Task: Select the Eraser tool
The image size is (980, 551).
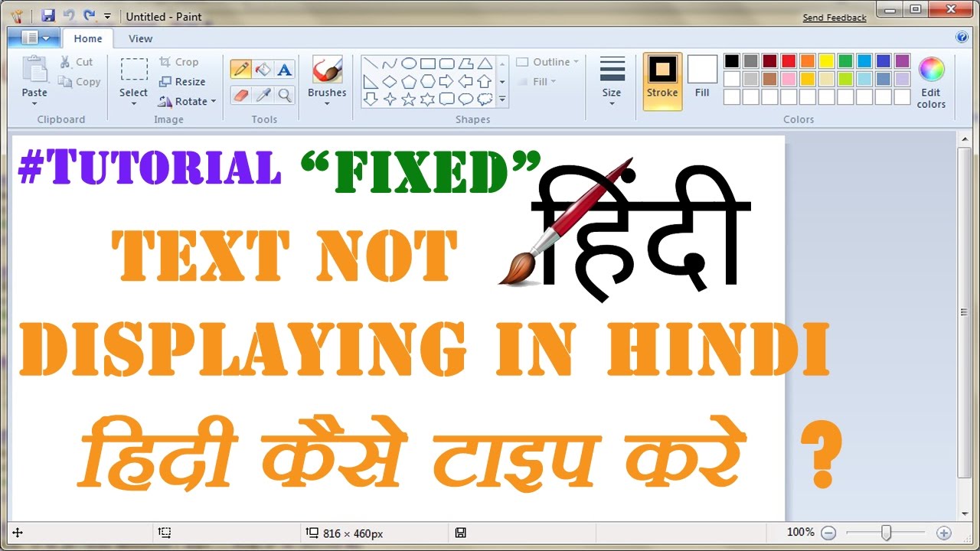Action: click(241, 95)
